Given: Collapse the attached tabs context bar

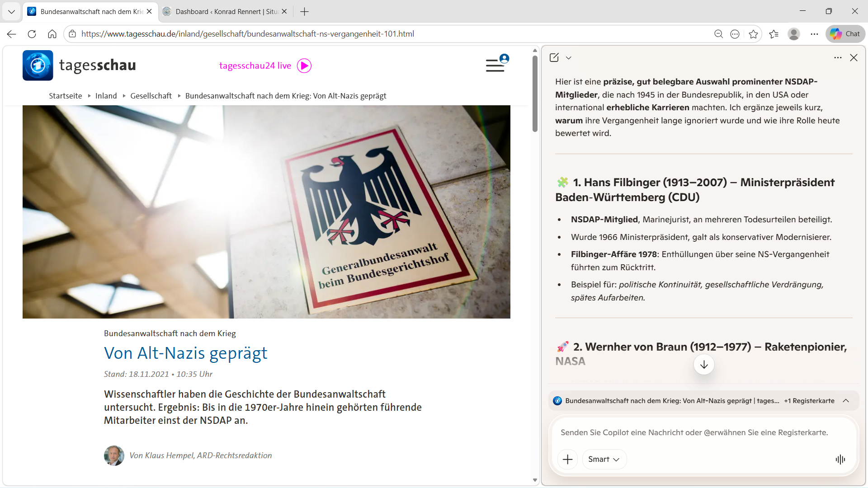Looking at the screenshot, I should click(x=846, y=401).
